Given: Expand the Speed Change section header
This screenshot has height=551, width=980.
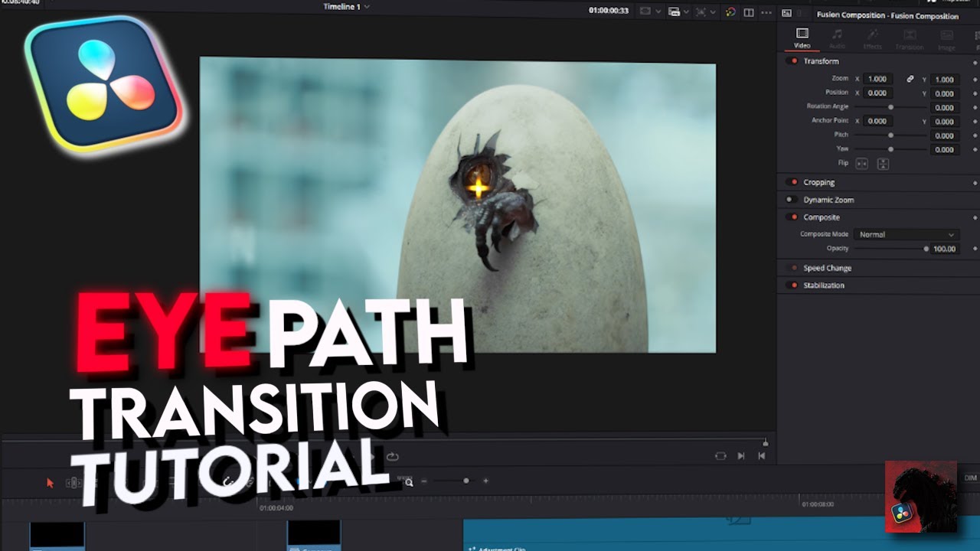Looking at the screenshot, I should pos(827,268).
